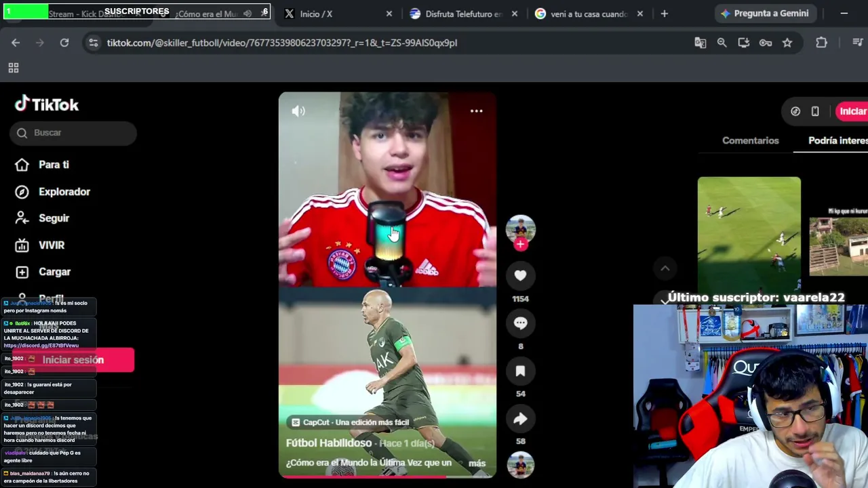Translate this page using the translate icon
The height and width of the screenshot is (488, 868).
tap(701, 43)
